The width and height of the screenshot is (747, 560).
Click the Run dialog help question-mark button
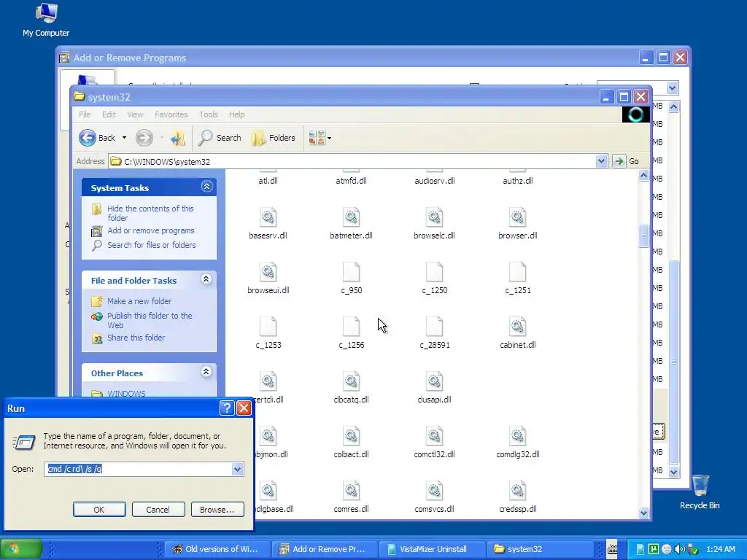point(227,408)
